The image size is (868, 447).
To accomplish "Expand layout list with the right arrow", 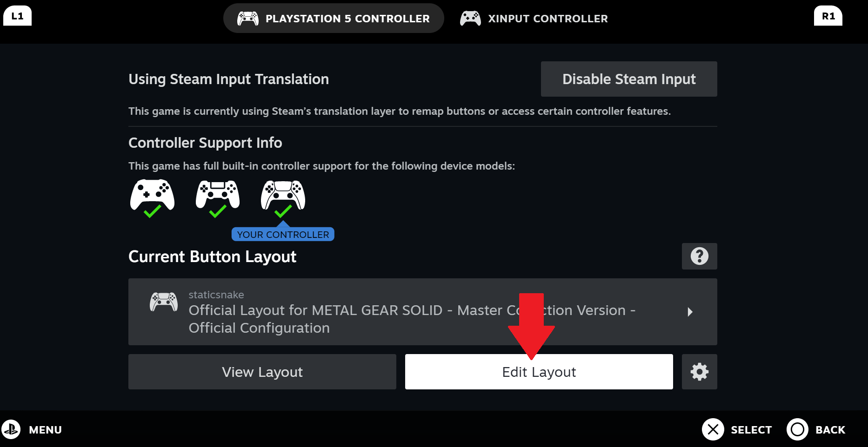I will pos(690,312).
